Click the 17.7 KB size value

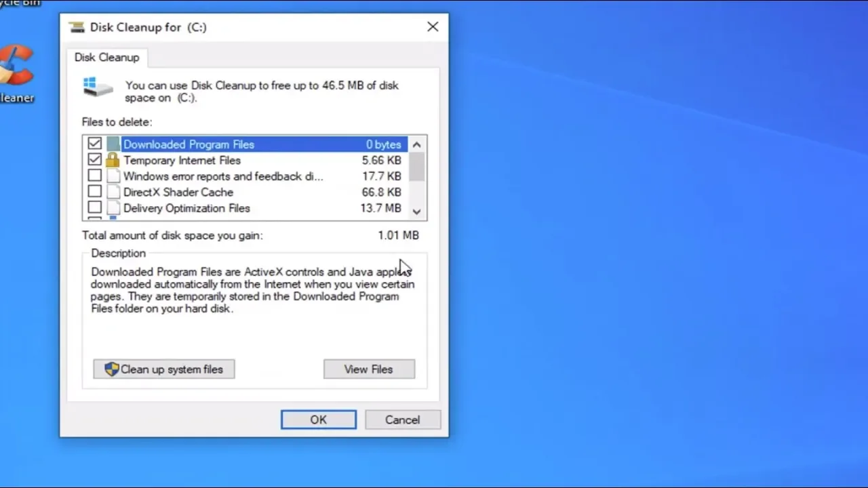pyautogui.click(x=382, y=176)
